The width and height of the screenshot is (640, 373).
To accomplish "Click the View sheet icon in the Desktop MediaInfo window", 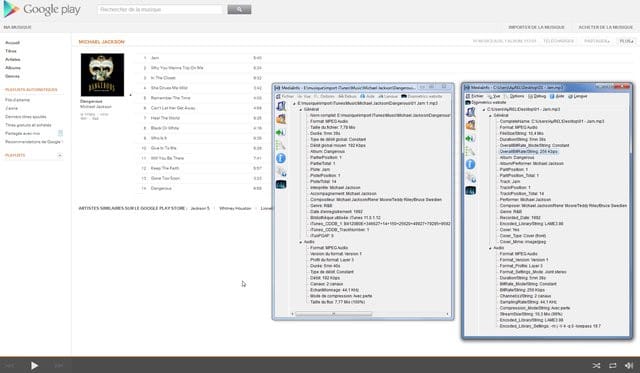I will [470, 151].
